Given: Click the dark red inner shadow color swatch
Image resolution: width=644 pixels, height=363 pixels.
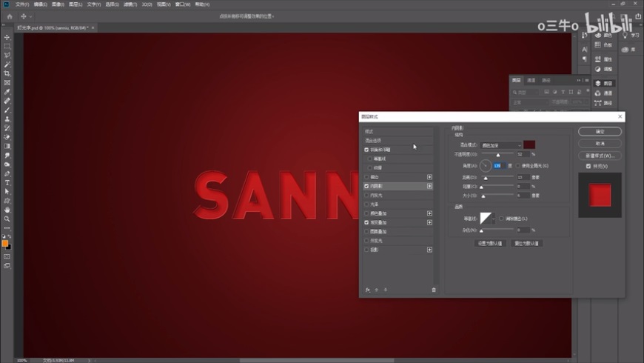Looking at the screenshot, I should click(x=529, y=144).
